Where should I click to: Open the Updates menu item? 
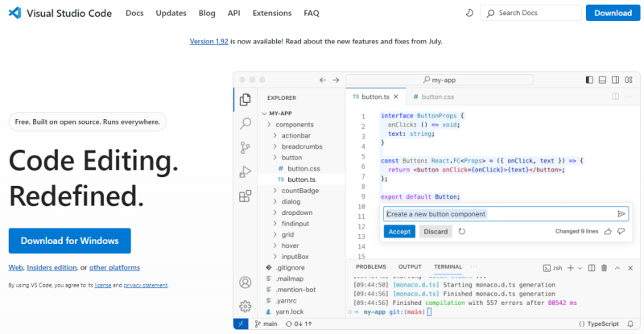171,13
